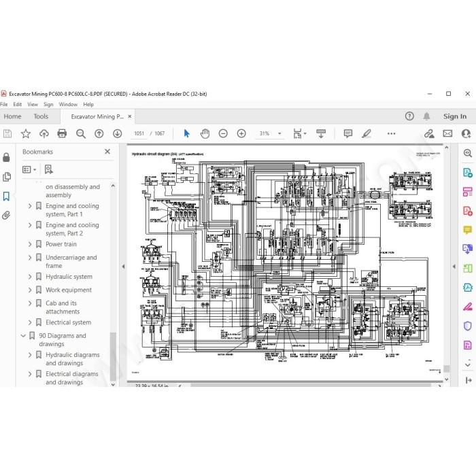Viewport: 476px width, 476px height.
Task: Send file by email
Action: pyautogui.click(x=447, y=133)
